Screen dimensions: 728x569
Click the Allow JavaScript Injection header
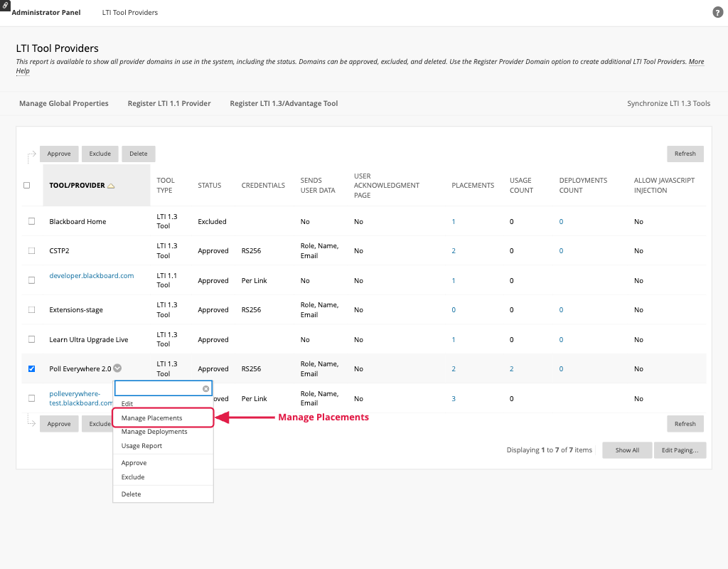[x=665, y=186]
